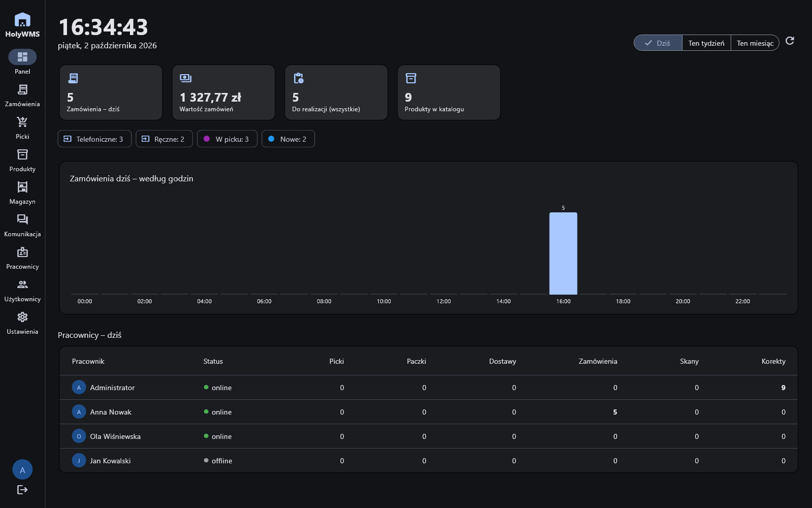Image resolution: width=812 pixels, height=508 pixels.
Task: Switch period to Ten miesiąc
Action: (x=755, y=43)
